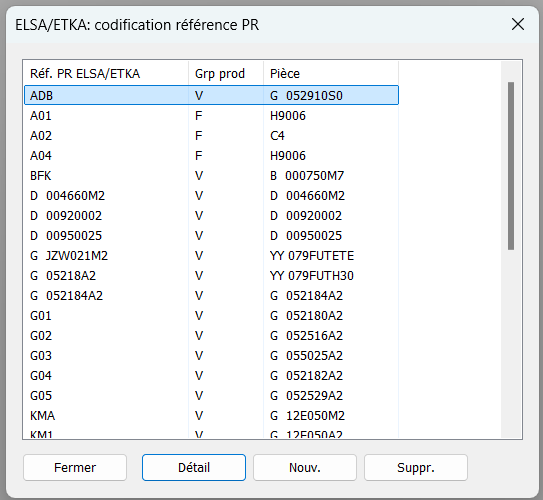Click part C4 in Pièce column
543x500 pixels.
coord(277,135)
